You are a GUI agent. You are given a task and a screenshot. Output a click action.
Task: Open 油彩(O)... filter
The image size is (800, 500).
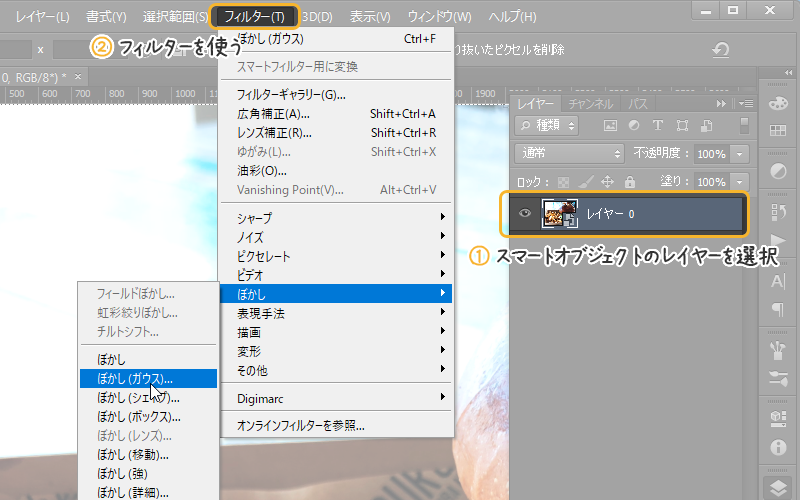(337, 170)
